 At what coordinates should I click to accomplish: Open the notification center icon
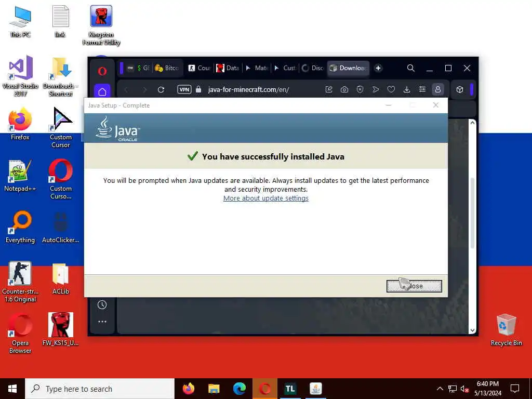515,389
